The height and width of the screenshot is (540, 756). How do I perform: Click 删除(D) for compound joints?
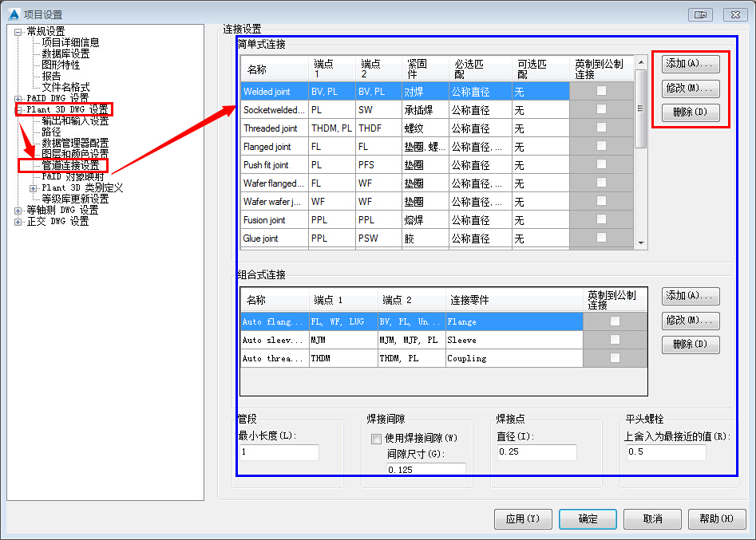click(691, 345)
